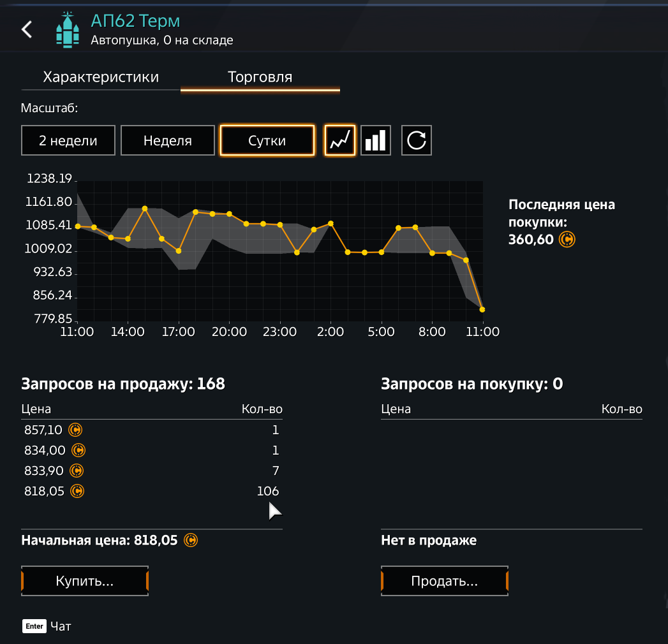Click the 1238.19 price axis label
The image size is (668, 644).
tap(49, 179)
